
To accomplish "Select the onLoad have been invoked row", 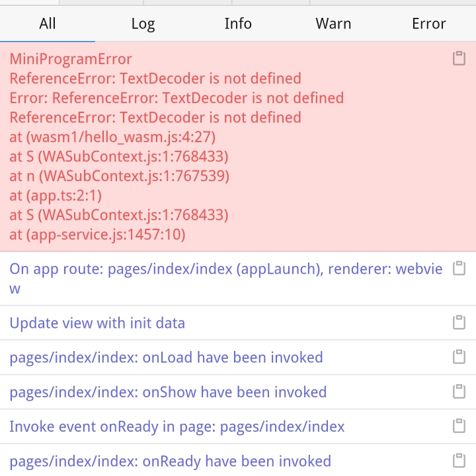I will pos(238,357).
